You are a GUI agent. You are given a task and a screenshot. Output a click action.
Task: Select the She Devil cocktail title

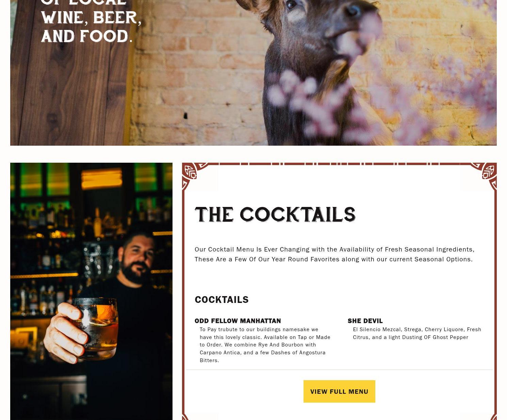click(x=365, y=321)
